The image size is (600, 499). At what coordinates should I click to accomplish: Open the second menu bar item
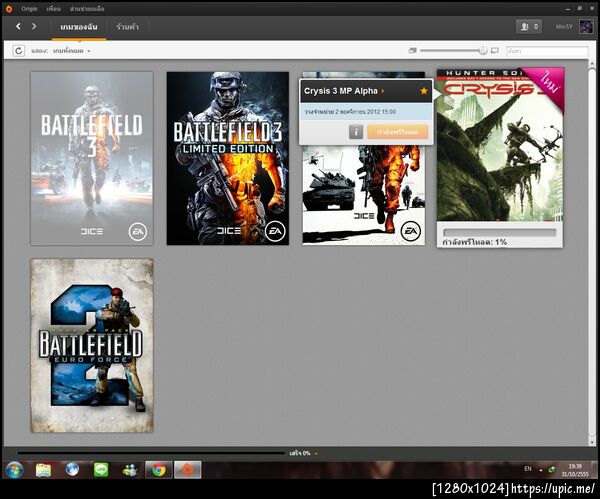pyautogui.click(x=54, y=8)
